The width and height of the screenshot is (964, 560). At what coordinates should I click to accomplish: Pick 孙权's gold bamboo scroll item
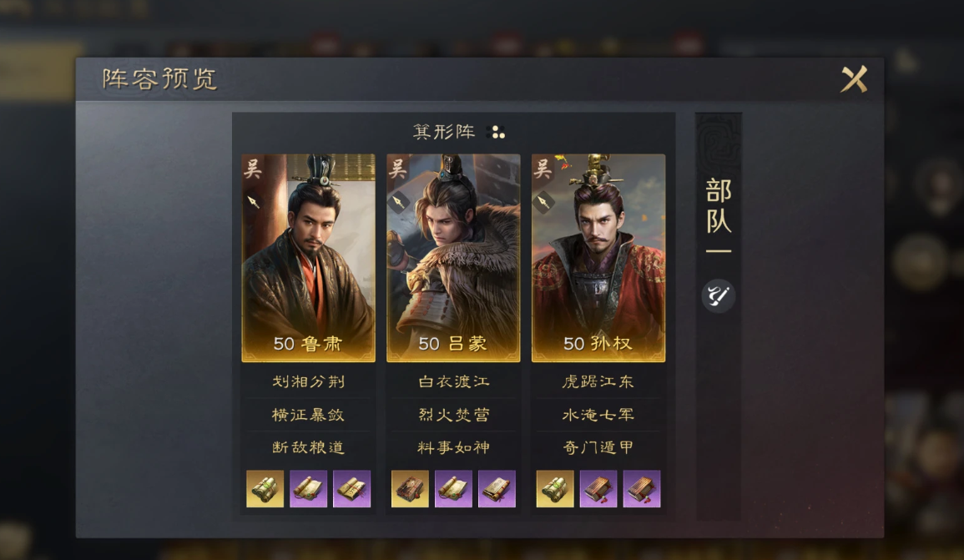pyautogui.click(x=555, y=489)
